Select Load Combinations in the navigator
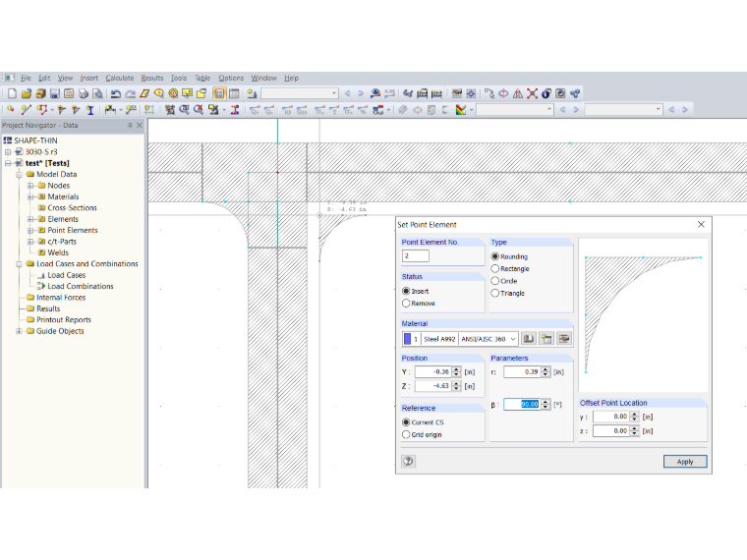 (81, 286)
